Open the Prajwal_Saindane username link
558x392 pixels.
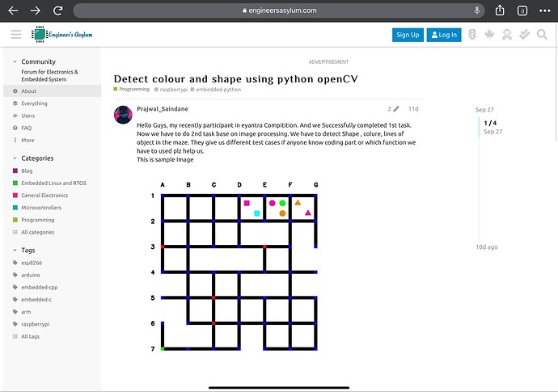click(163, 109)
